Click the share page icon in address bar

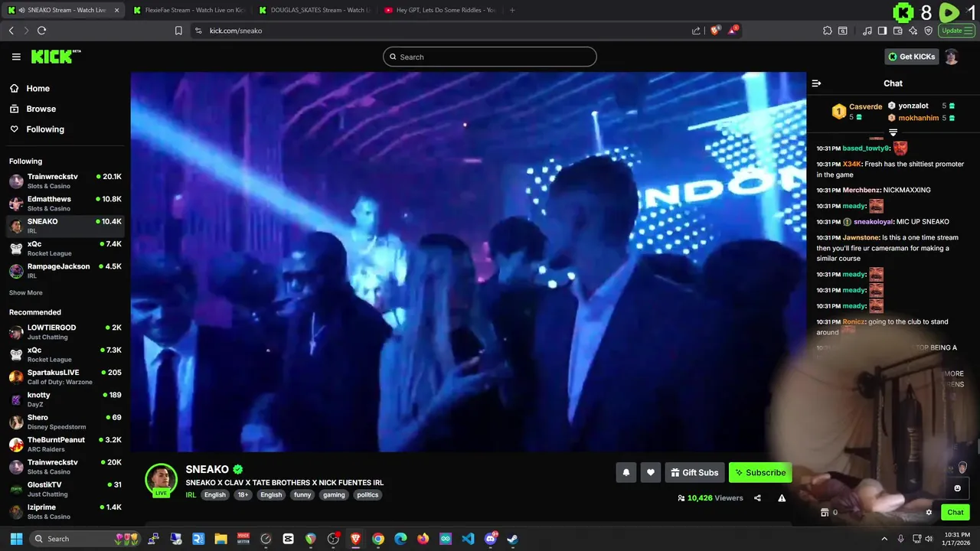[x=696, y=31]
